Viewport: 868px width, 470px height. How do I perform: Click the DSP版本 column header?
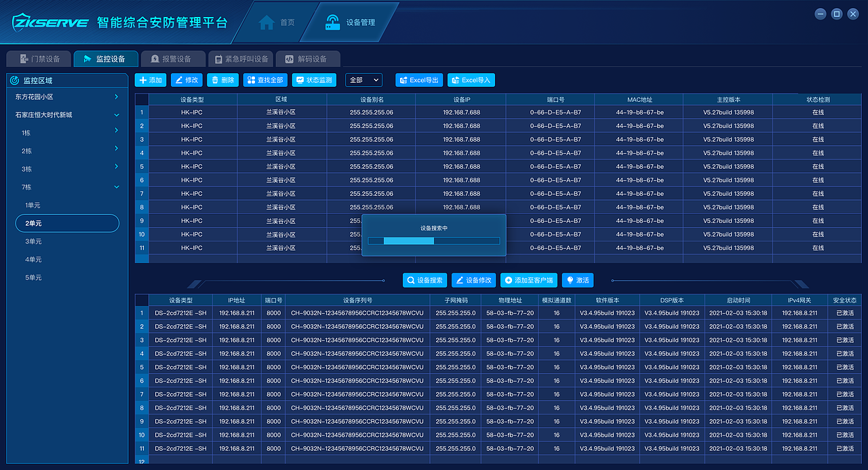(x=672, y=300)
